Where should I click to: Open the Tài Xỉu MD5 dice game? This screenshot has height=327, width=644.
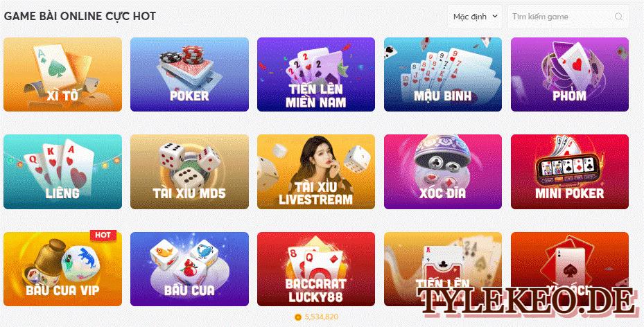[x=189, y=172]
